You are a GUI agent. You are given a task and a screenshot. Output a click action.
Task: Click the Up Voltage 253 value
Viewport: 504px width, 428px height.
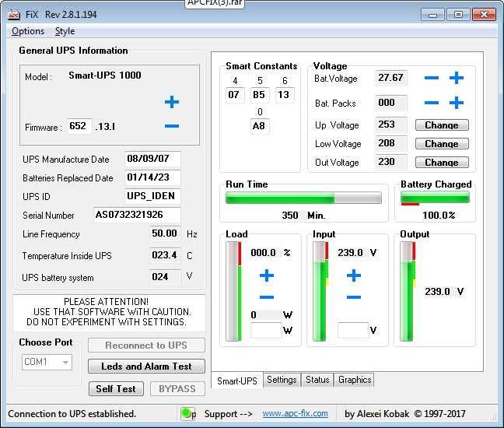(391, 125)
